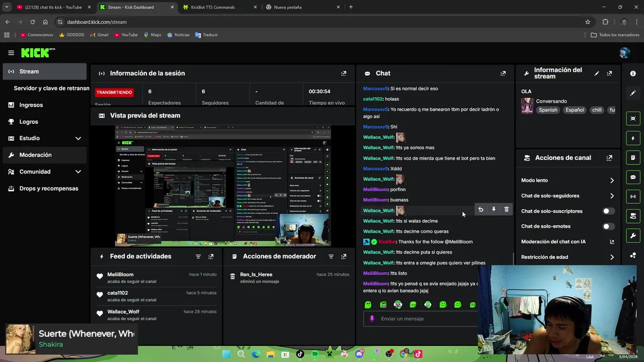Filter the Feed de actividades list
Image resolution: width=644 pixels, height=362 pixels.
click(198, 256)
